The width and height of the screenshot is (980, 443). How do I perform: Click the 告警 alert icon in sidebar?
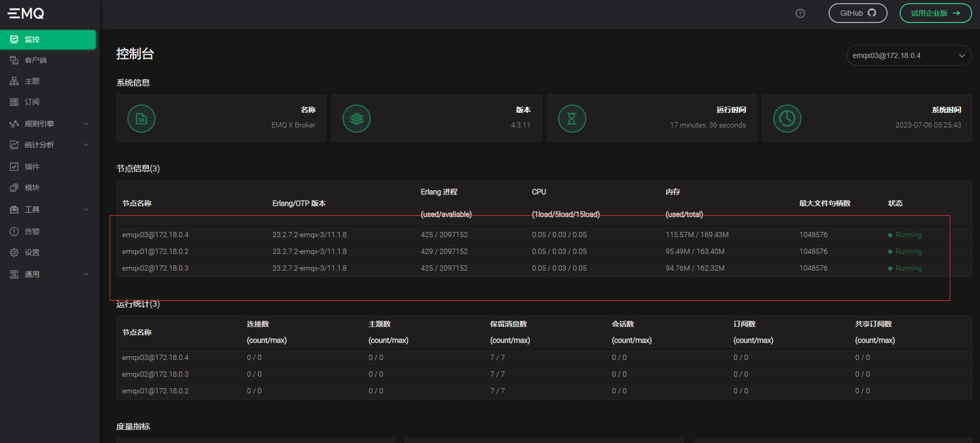14,231
